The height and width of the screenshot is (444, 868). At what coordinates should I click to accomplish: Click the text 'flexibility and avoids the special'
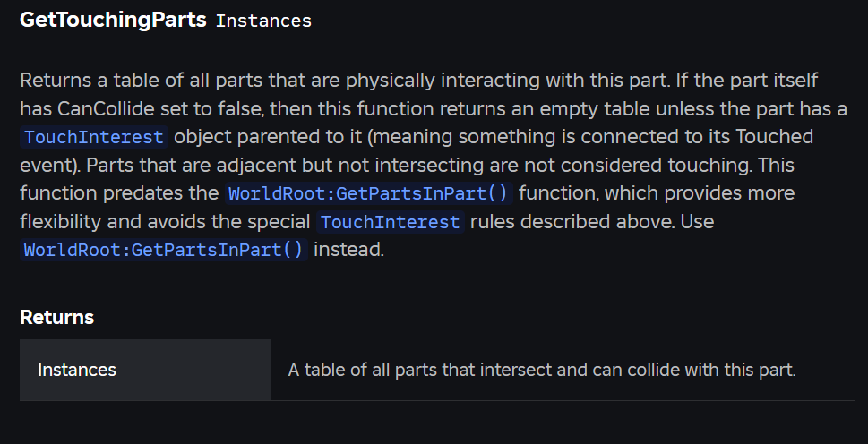pos(165,221)
